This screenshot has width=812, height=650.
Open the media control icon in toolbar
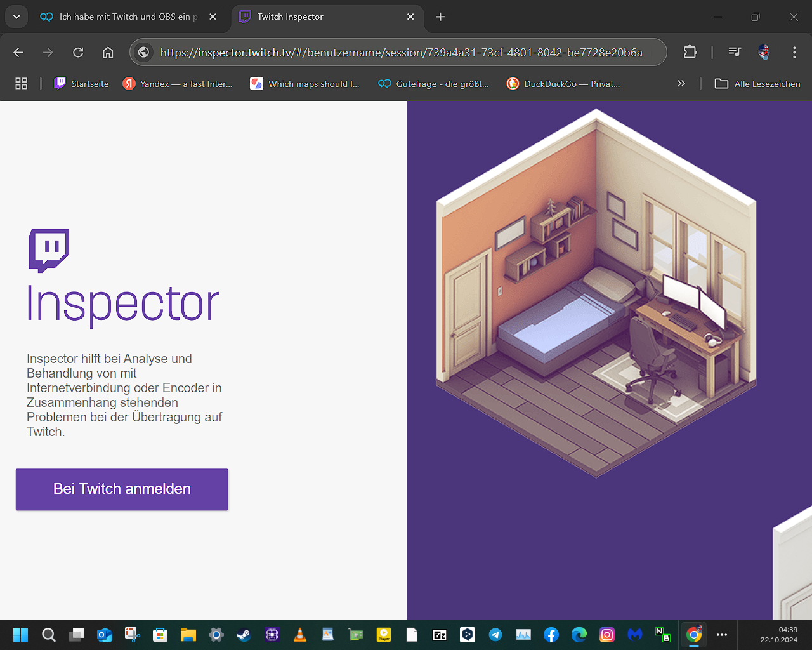click(x=735, y=53)
